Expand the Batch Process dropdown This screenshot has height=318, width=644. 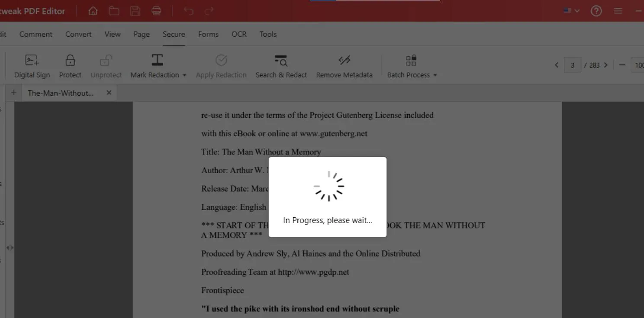pyautogui.click(x=435, y=75)
